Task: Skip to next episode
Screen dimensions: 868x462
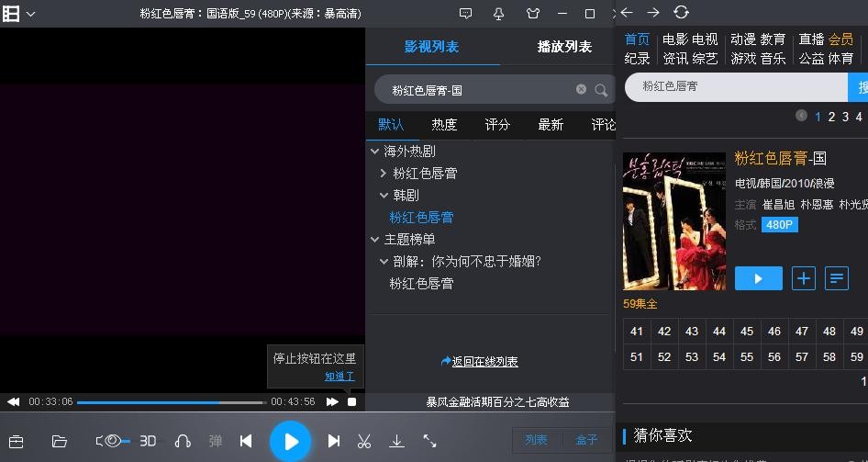Action: 334,441
